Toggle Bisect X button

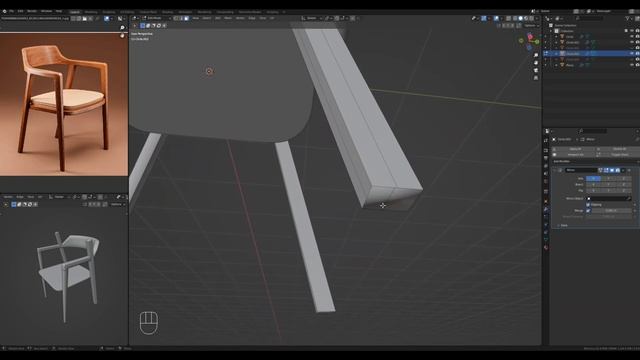[593, 184]
